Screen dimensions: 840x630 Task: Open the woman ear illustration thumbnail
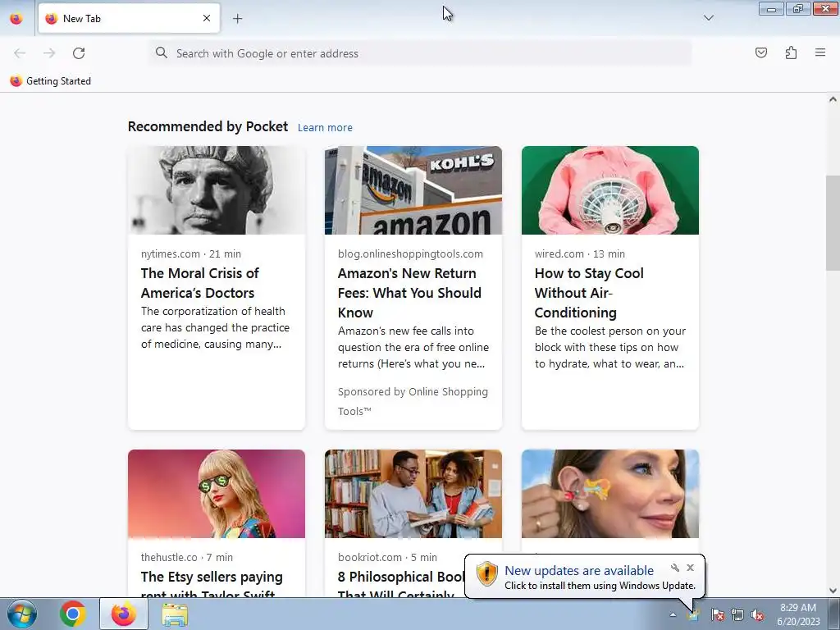pyautogui.click(x=610, y=493)
